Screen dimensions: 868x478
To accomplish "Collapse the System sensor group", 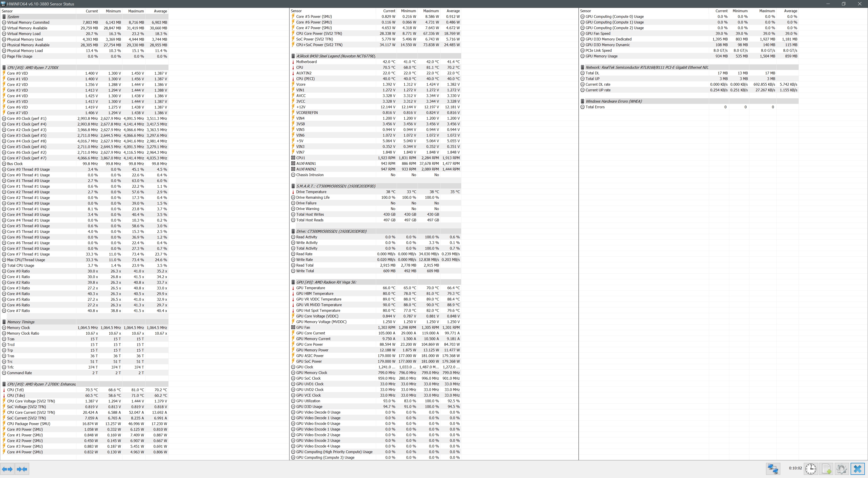I will tap(13, 17).
